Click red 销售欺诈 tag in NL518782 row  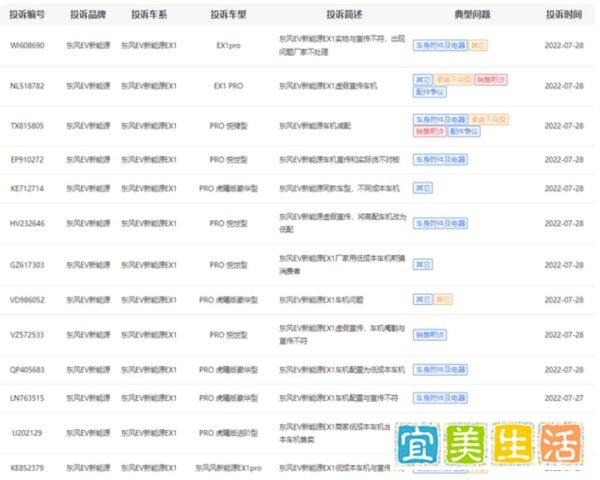[x=491, y=80]
